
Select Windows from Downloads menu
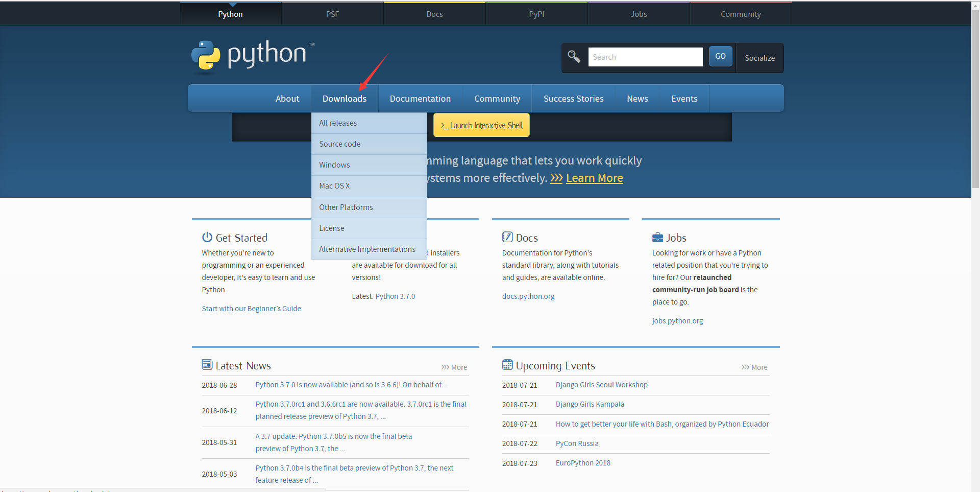369,165
